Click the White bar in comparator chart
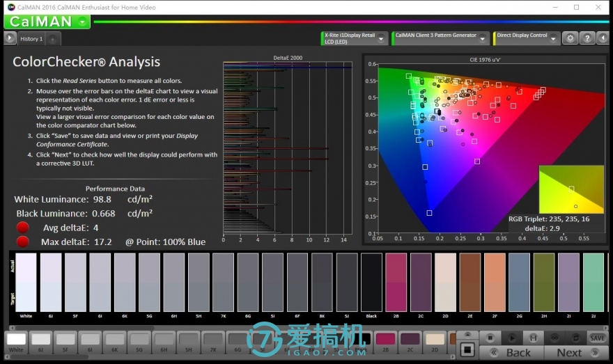The image size is (613, 364). pos(26,283)
